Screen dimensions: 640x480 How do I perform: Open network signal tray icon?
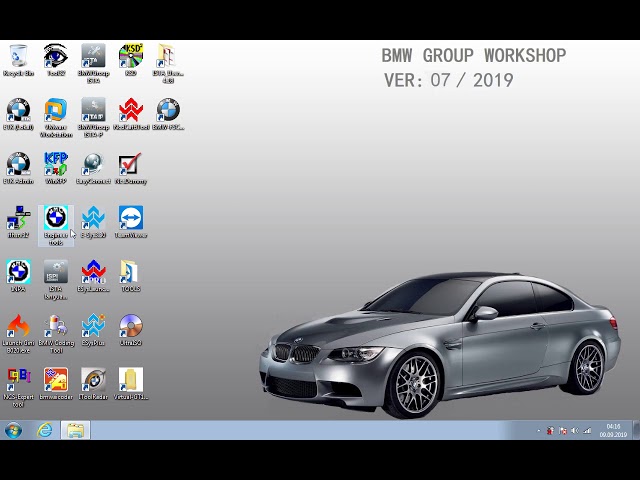[x=587, y=431]
